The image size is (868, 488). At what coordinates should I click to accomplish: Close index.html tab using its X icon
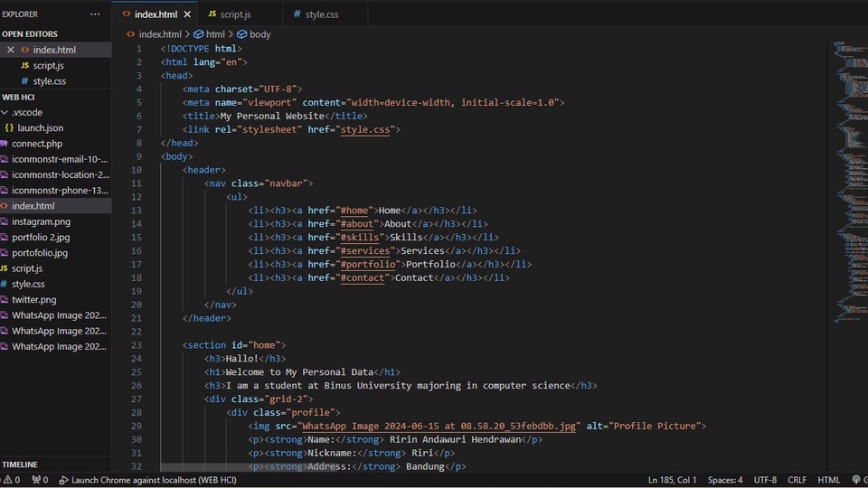pos(187,14)
